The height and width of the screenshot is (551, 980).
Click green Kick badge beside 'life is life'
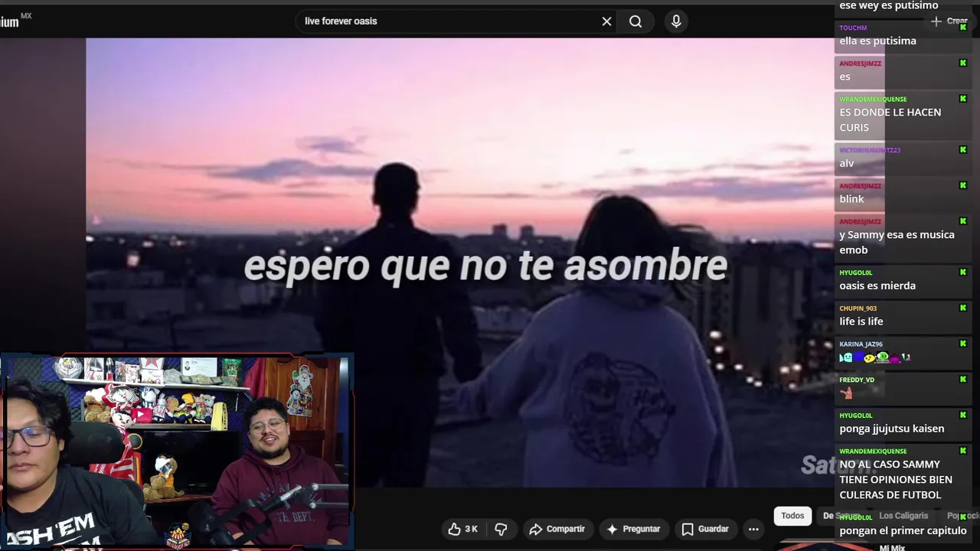tap(963, 308)
